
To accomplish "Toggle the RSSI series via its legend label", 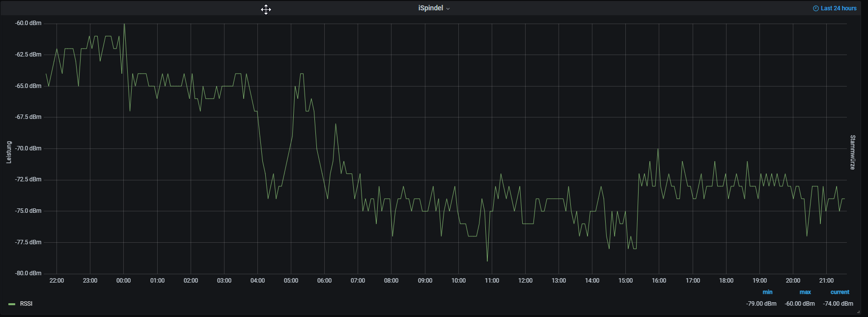I will 26,304.
